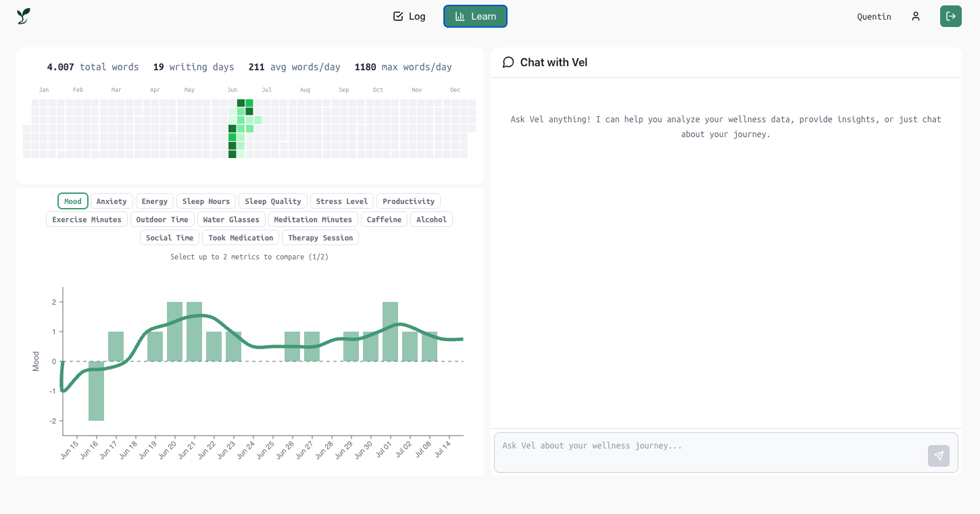980x514 pixels.
Task: Toggle the Anxiety metric
Action: pos(112,201)
